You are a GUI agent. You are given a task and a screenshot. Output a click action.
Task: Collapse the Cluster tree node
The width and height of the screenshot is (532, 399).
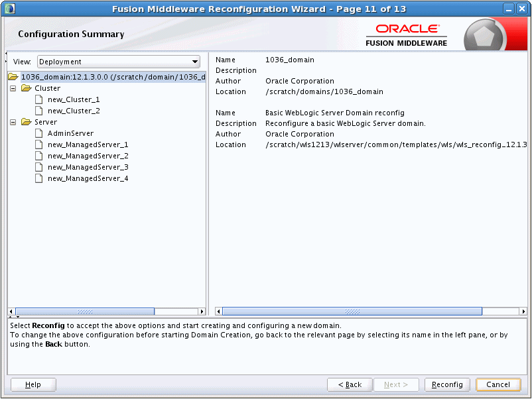click(x=13, y=88)
